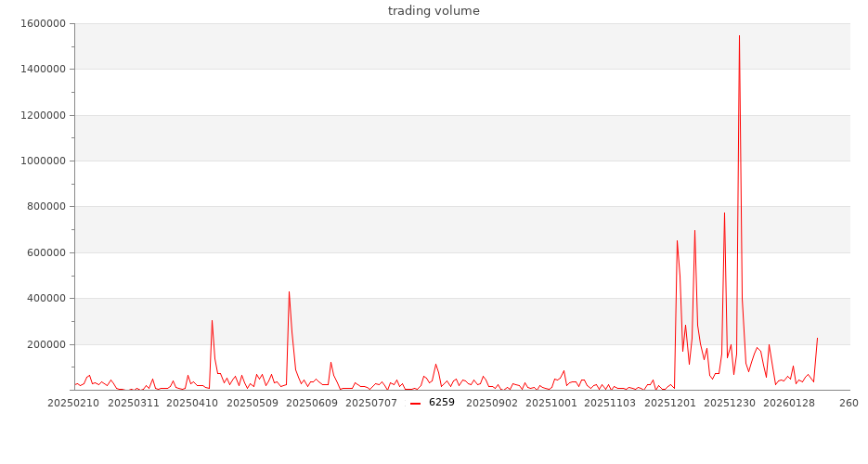Select the 20250311 x-axis date label
This screenshot has height=464, width=868.
[134, 403]
